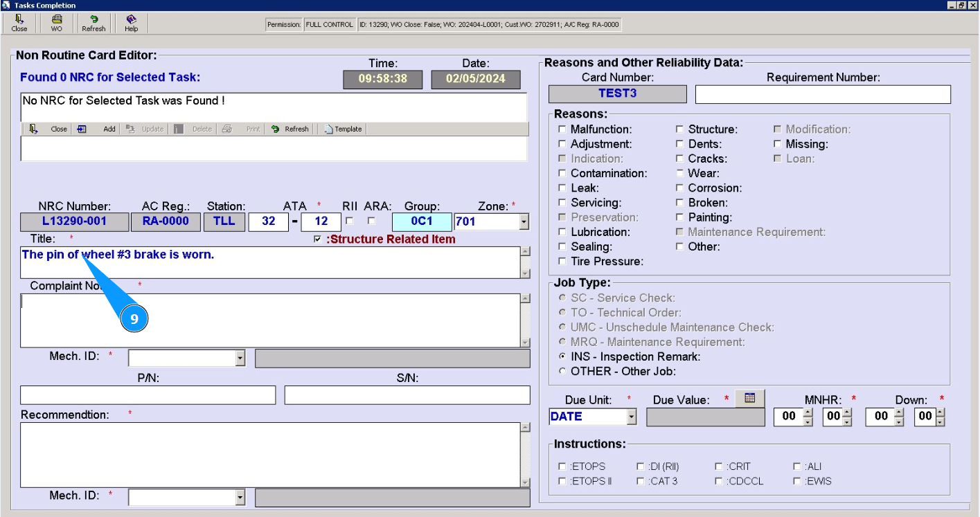The height and width of the screenshot is (517, 980).
Task: Click the Close icon in top toolbar
Action: pyautogui.click(x=19, y=23)
